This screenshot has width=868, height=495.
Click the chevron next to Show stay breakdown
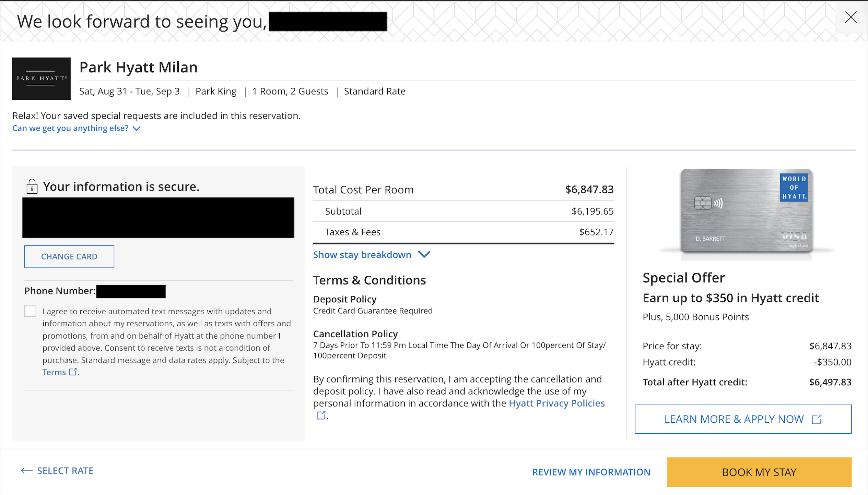[424, 255]
